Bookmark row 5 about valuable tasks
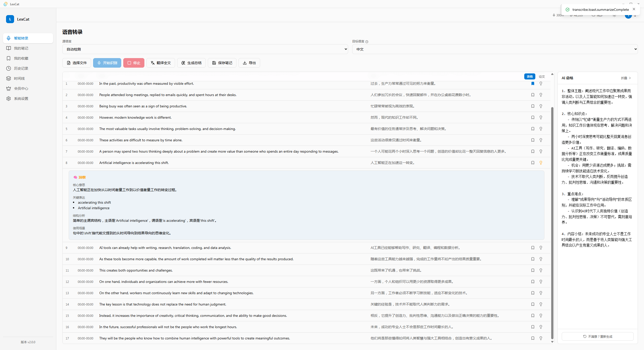The height and width of the screenshot is (350, 644). point(533,129)
